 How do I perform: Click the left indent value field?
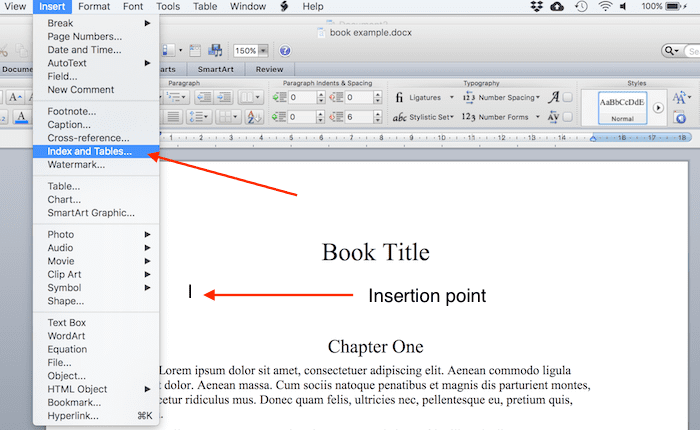pos(303,97)
